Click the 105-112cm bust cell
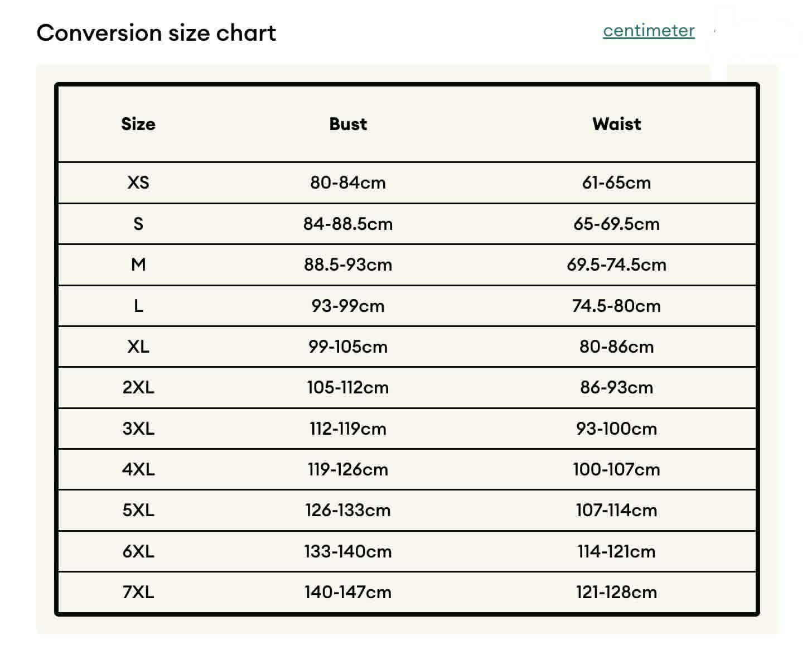812x654 pixels. [x=348, y=387]
